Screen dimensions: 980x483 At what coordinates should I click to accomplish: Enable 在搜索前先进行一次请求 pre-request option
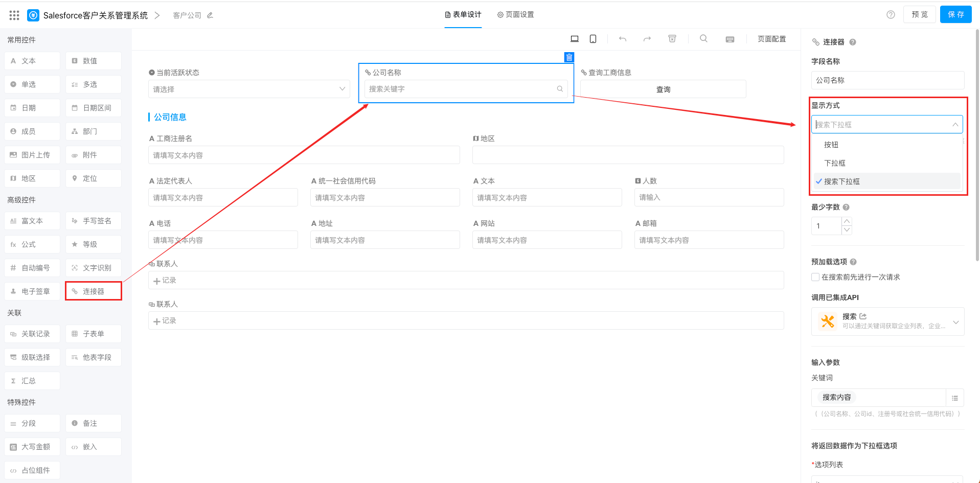(815, 277)
